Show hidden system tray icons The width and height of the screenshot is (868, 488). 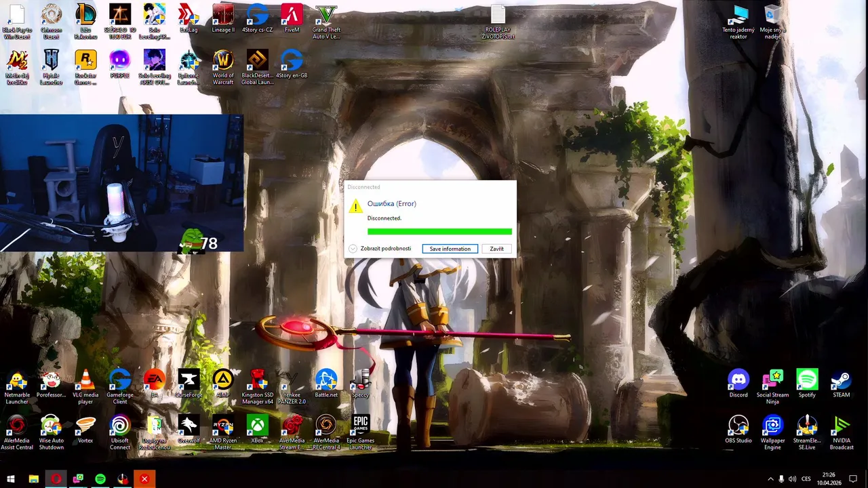tap(770, 479)
